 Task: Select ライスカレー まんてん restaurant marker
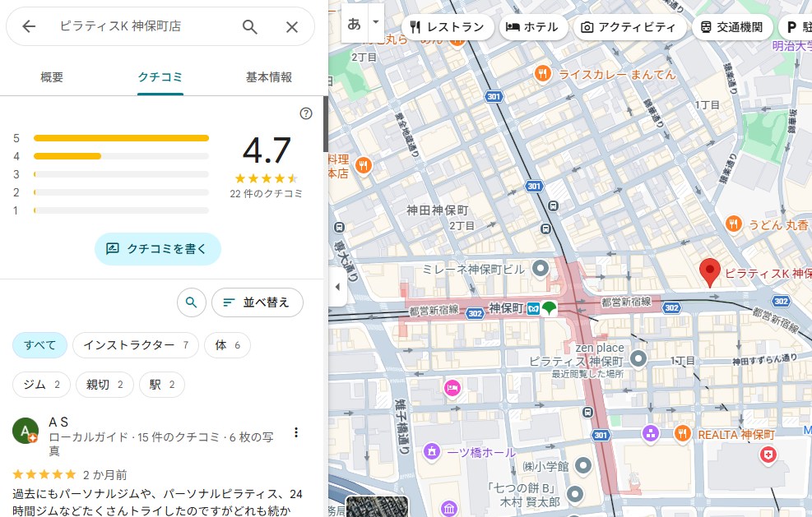(x=542, y=74)
